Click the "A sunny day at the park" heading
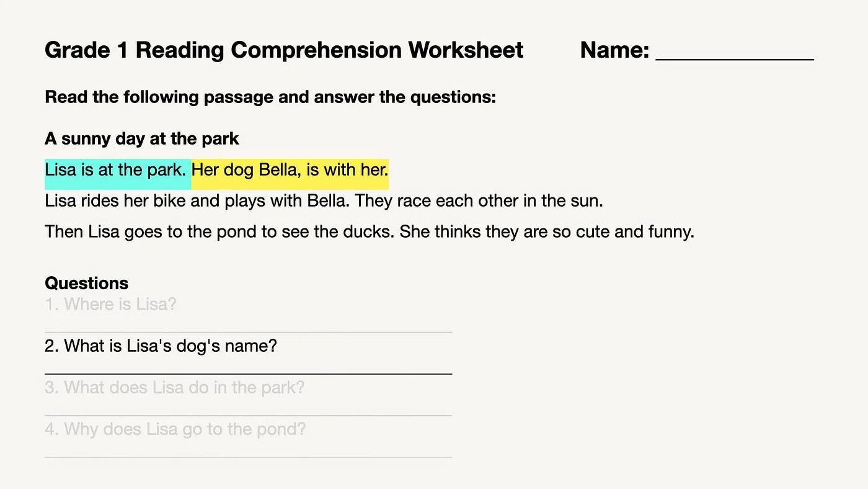The width and height of the screenshot is (868, 489). (142, 138)
